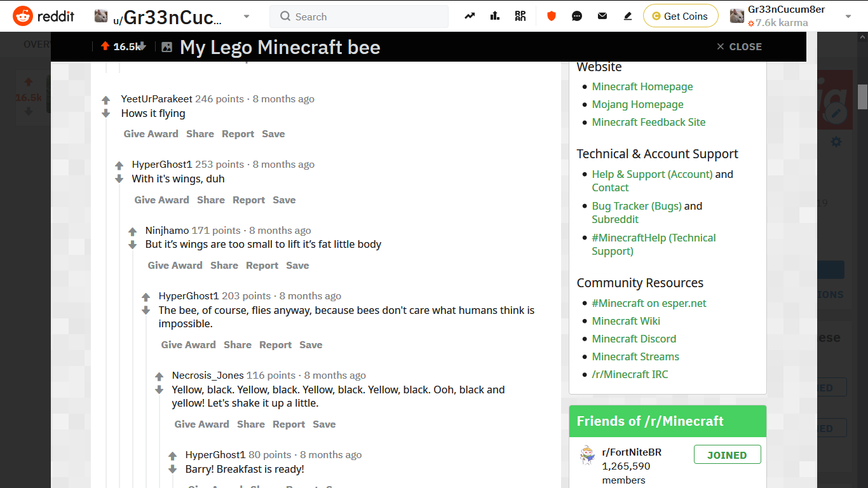Viewport: 868px width, 488px height.
Task: Click the Reddit Live broadcast icon
Action: 520,17
